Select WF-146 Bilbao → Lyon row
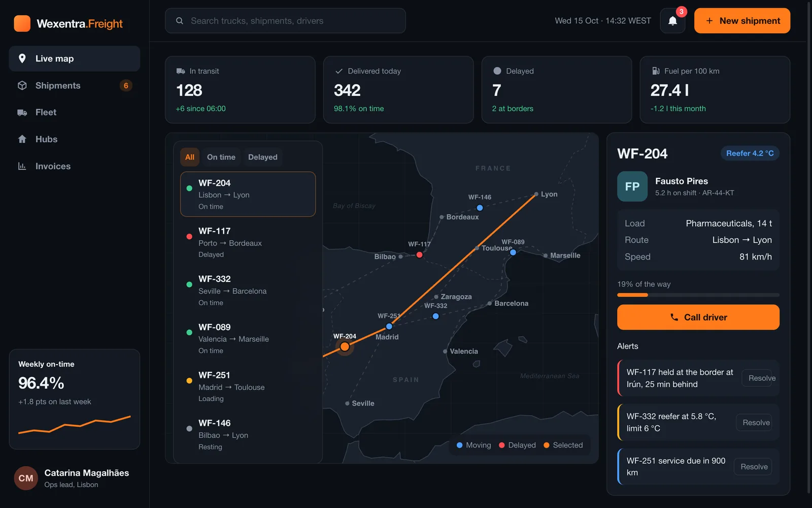This screenshot has width=812, height=508. click(248, 434)
